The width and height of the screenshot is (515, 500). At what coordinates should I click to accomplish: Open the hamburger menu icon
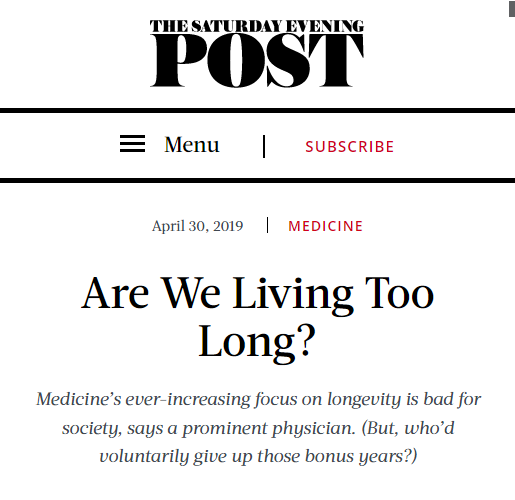[132, 144]
